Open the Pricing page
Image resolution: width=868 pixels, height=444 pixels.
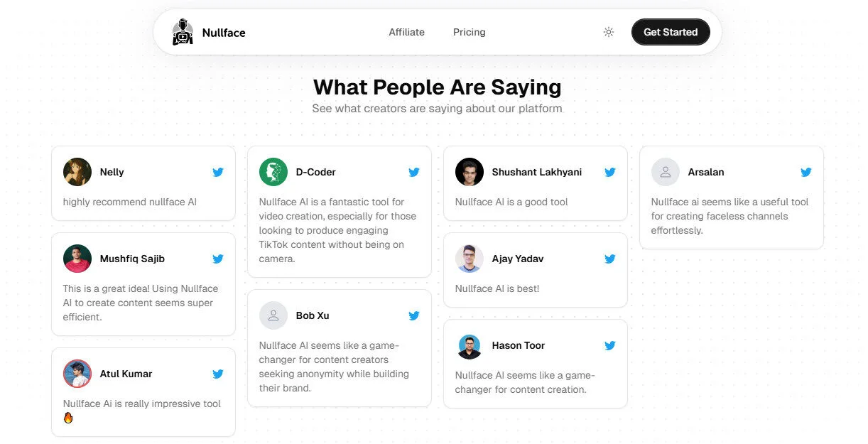point(469,32)
